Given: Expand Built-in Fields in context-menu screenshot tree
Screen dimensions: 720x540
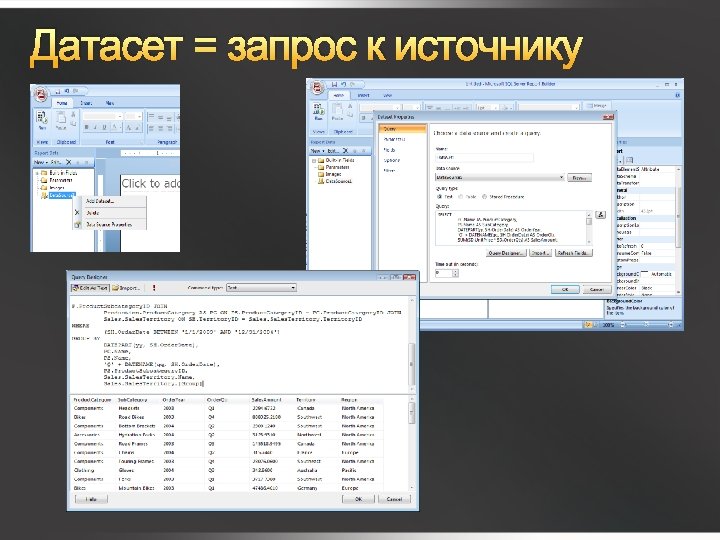Looking at the screenshot, I should [x=37, y=173].
